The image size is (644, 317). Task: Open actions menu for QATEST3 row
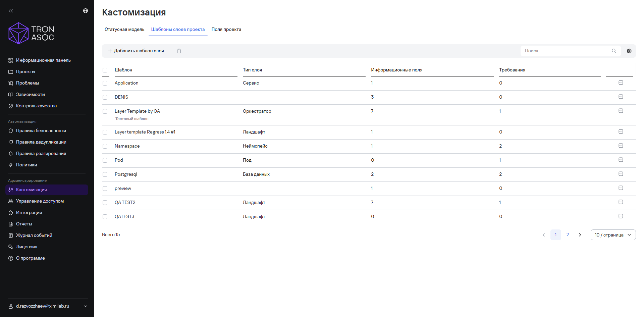621,216
